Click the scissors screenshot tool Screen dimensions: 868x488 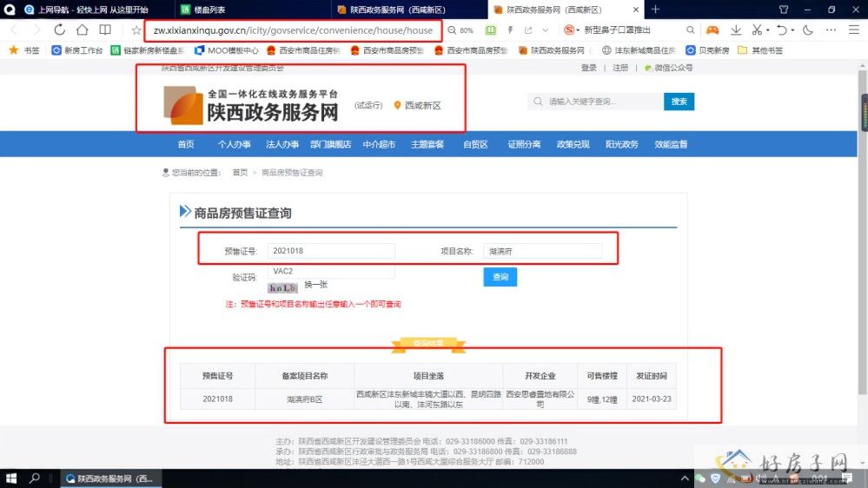(x=757, y=30)
